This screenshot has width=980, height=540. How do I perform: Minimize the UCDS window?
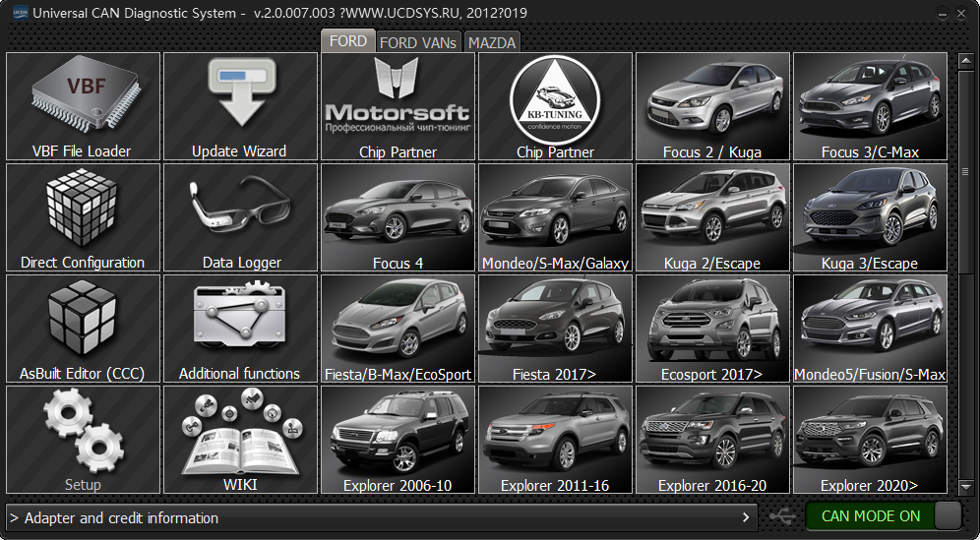[943, 13]
